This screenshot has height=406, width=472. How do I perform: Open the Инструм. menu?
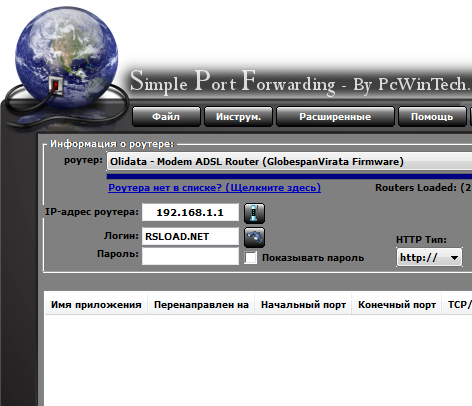[238, 117]
